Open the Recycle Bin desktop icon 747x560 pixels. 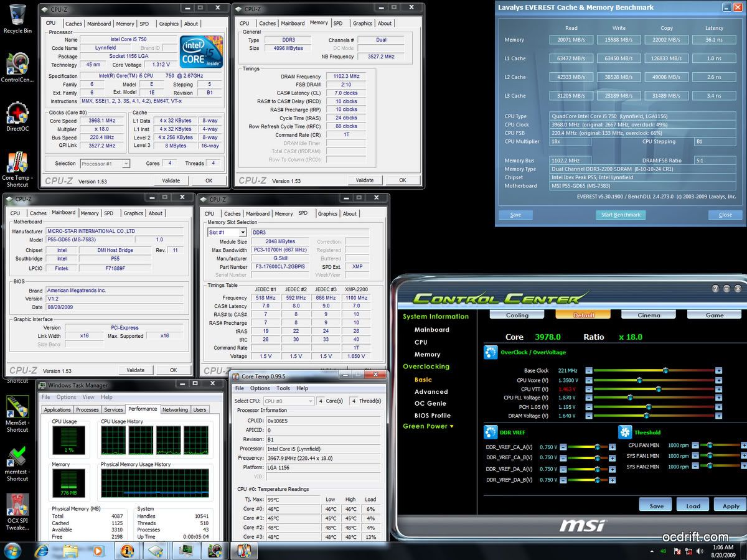pyautogui.click(x=17, y=16)
